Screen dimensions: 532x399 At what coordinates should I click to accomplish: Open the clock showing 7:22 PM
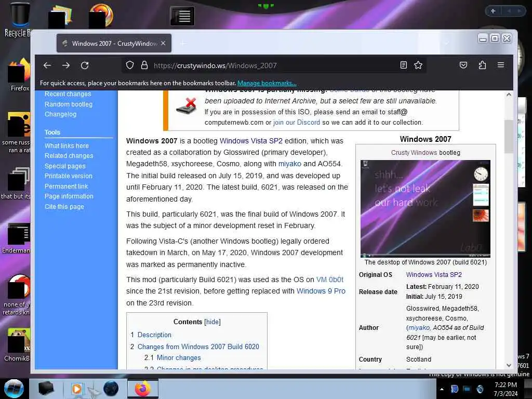point(506,389)
